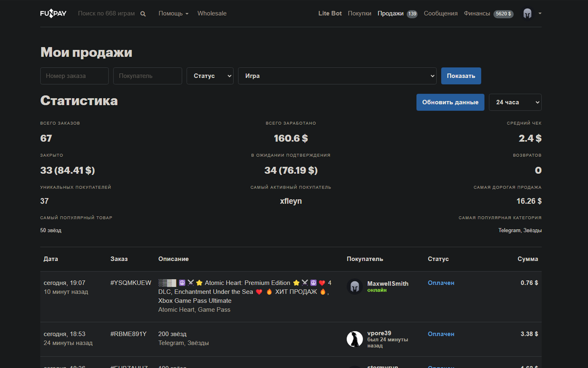Expand the Помощь menu

(173, 14)
